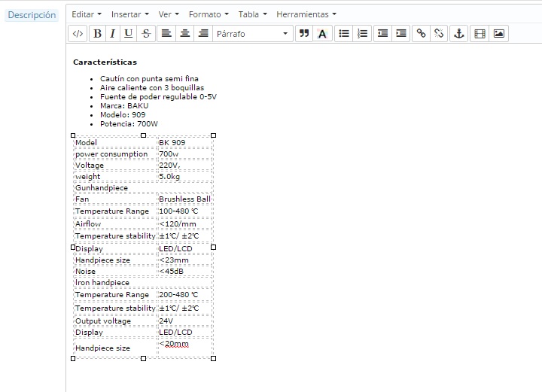Click the '220V,' table cell
The height and width of the screenshot is (392, 542).
point(185,166)
